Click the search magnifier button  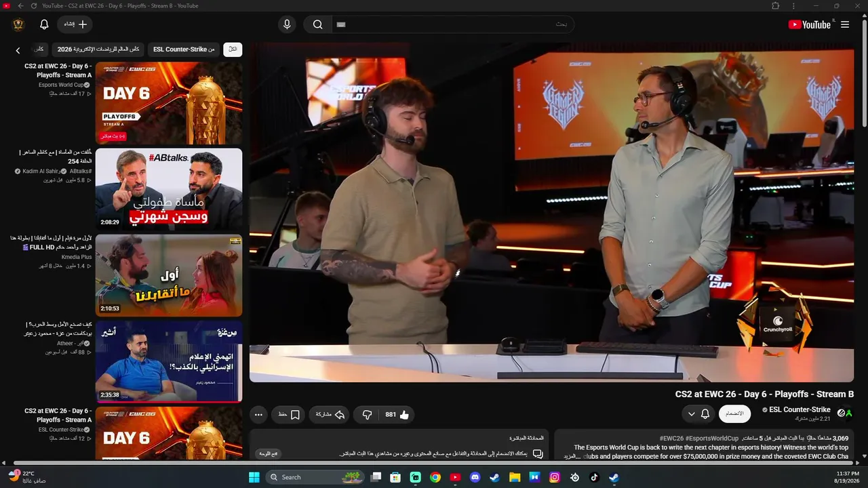[x=317, y=24]
